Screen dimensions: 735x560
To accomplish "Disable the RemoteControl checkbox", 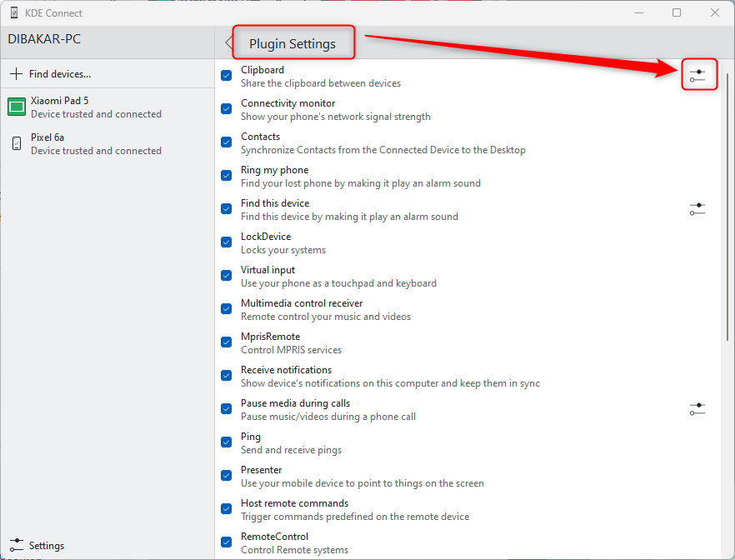I will (x=227, y=542).
